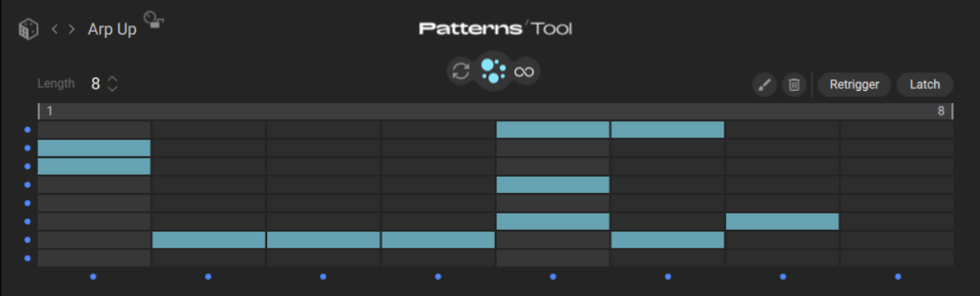Image resolution: width=980 pixels, height=296 pixels.
Task: Go to the next pattern preset
Action: tap(72, 29)
